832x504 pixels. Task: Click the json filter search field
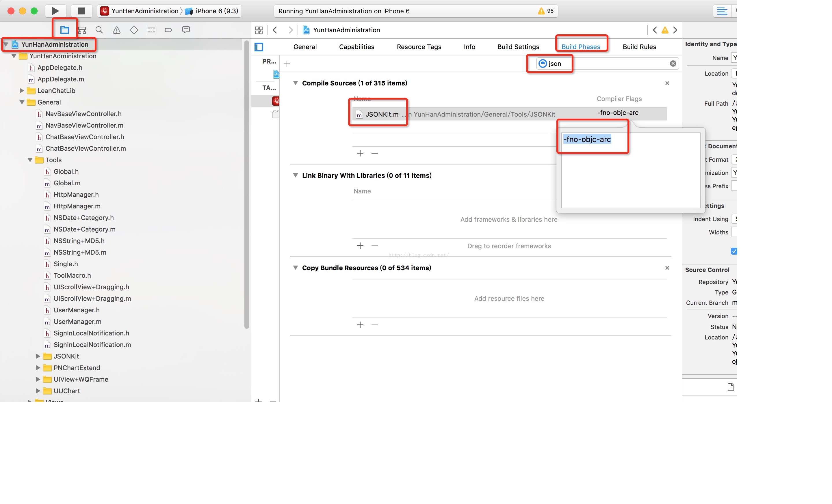tap(608, 64)
